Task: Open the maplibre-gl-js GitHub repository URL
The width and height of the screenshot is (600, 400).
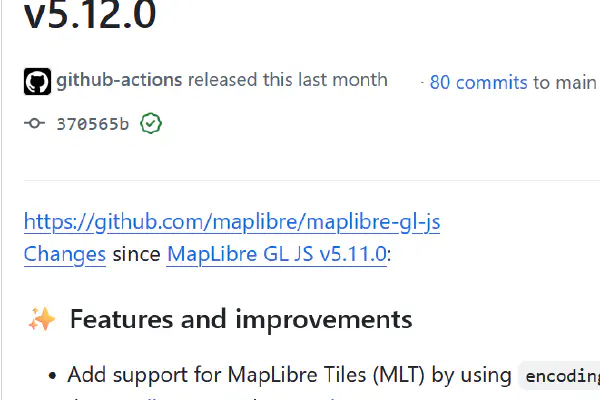Action: [232, 222]
